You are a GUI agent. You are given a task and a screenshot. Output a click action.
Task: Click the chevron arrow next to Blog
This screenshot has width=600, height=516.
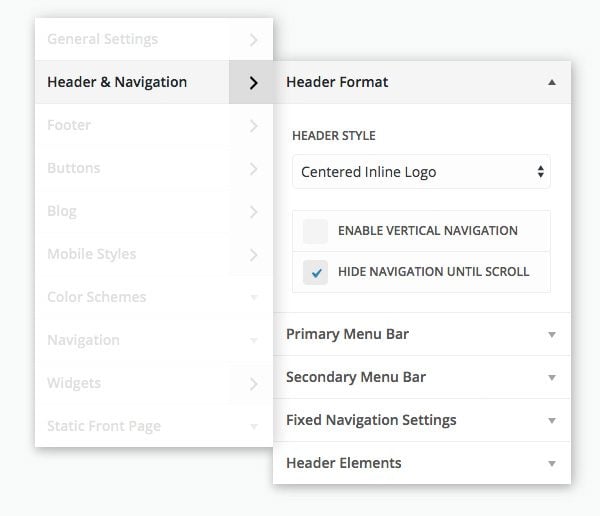[253, 212]
